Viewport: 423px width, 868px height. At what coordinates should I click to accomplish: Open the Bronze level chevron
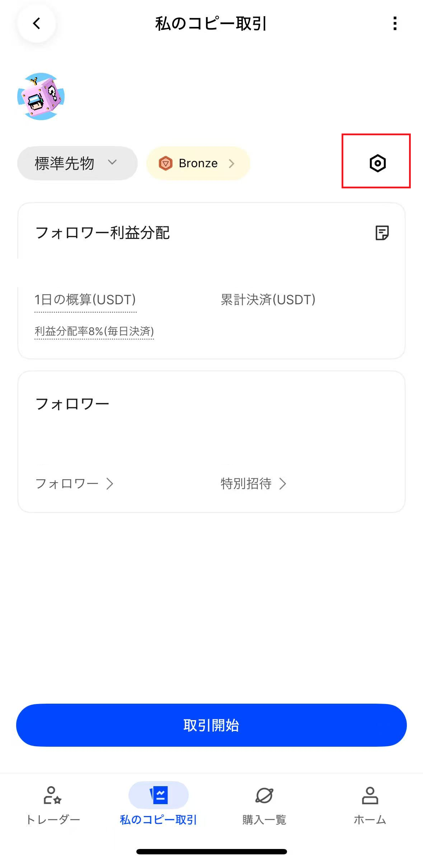click(232, 164)
